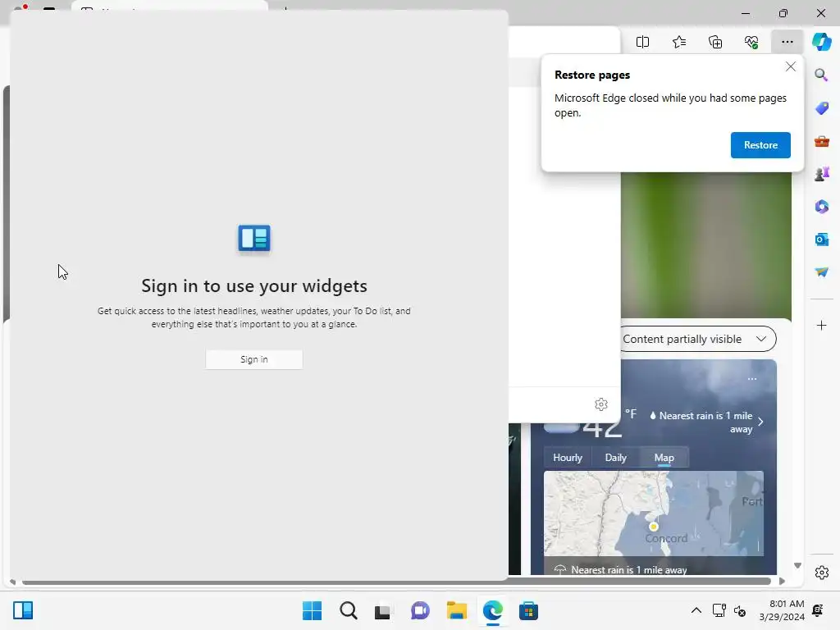Open Drop paper plane icon in sidebar

click(821, 272)
